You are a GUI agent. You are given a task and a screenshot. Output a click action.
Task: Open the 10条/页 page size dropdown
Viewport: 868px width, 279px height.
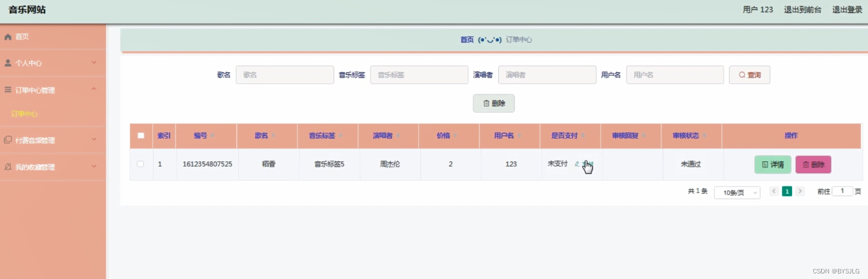pyautogui.click(x=737, y=193)
